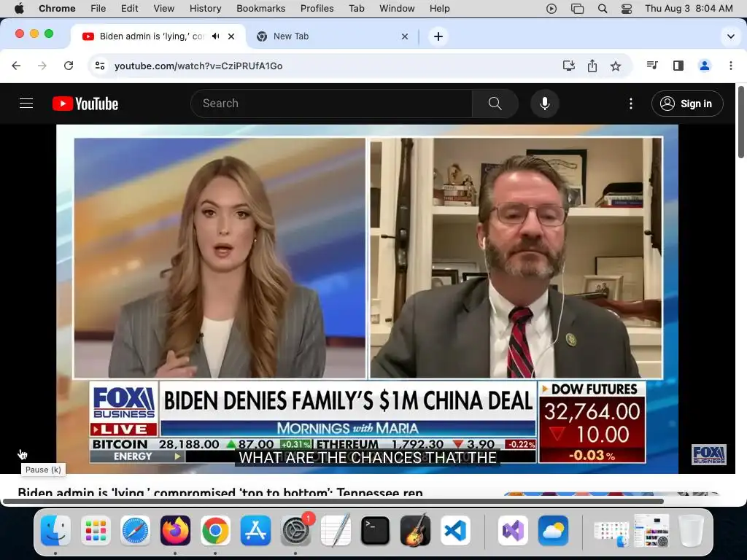Click the Fox Business channel watermark in video
Viewport: 747px width, 560px height.
click(x=708, y=454)
